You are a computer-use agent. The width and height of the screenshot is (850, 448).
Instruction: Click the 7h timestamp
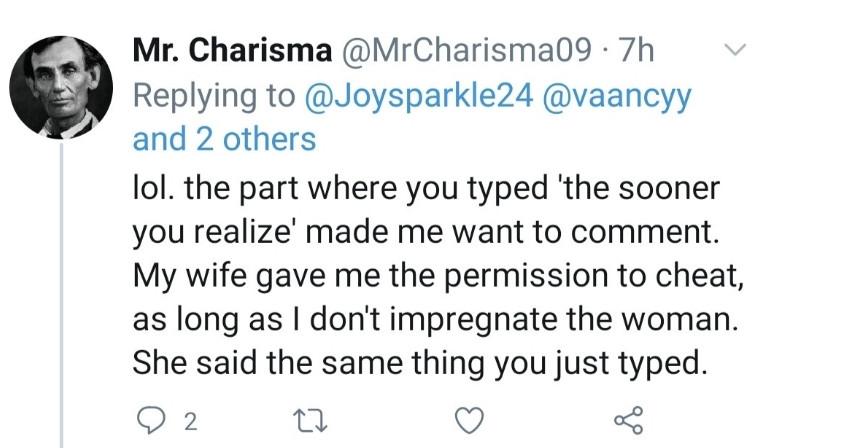(x=635, y=50)
